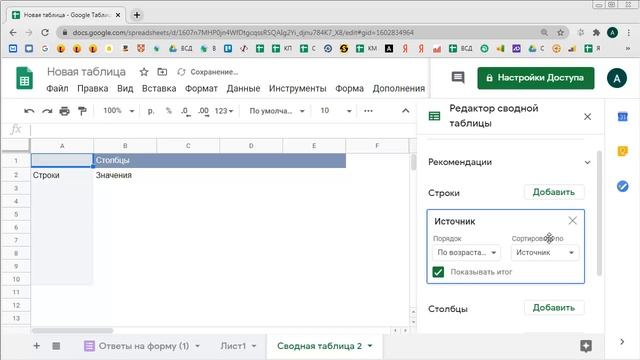Switch to Лист1 sheet tab
The width and height of the screenshot is (640, 360).
click(233, 346)
